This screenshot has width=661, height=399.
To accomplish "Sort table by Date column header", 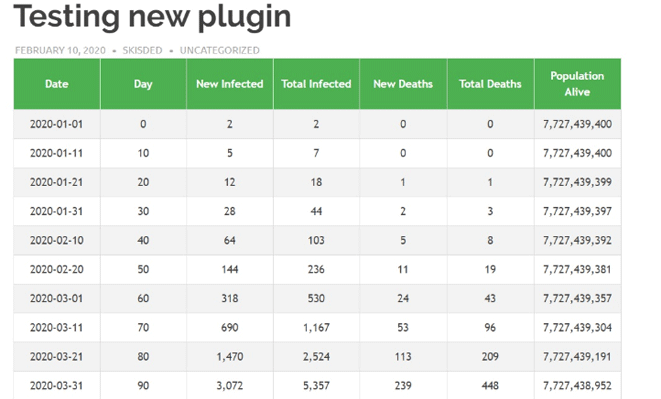I will (57, 84).
